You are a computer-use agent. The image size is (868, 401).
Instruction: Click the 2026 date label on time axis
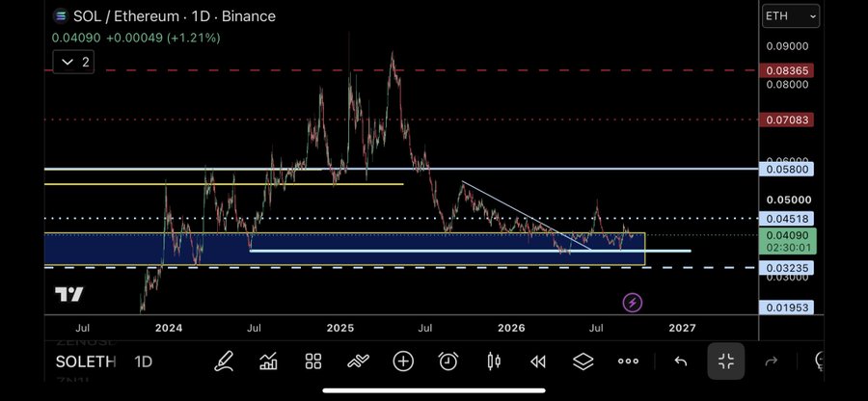pos(511,328)
